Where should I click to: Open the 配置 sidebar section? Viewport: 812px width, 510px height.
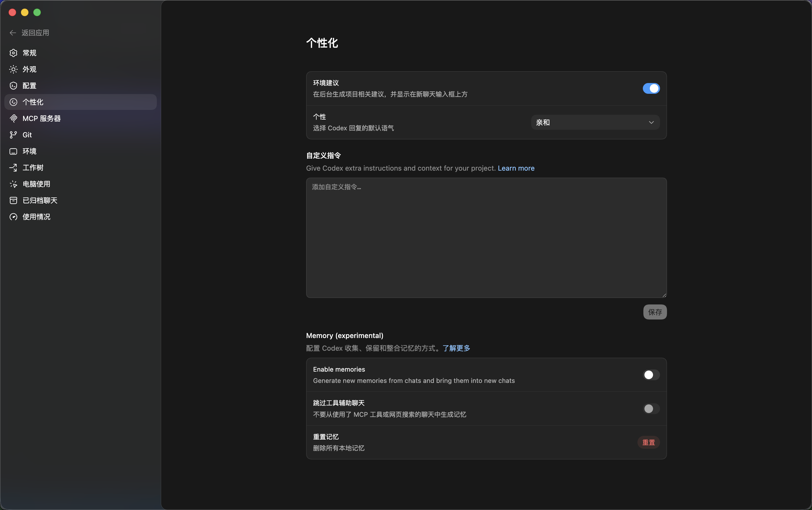click(x=29, y=86)
